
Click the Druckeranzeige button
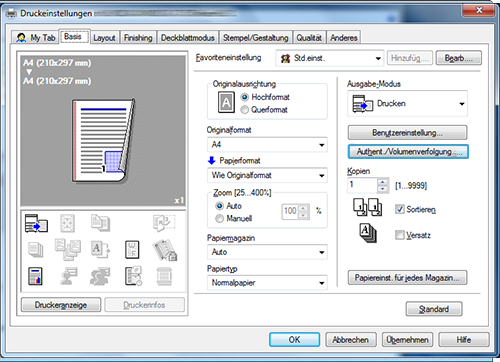61,305
